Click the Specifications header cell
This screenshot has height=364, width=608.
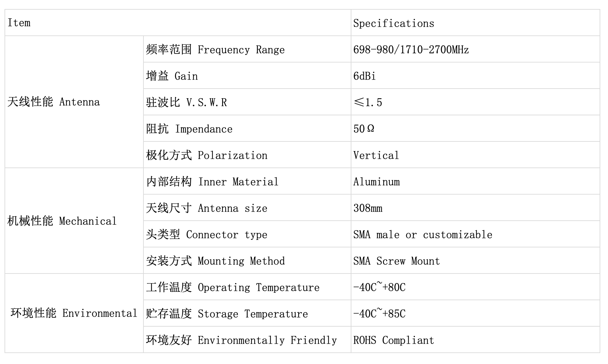[x=475, y=23]
